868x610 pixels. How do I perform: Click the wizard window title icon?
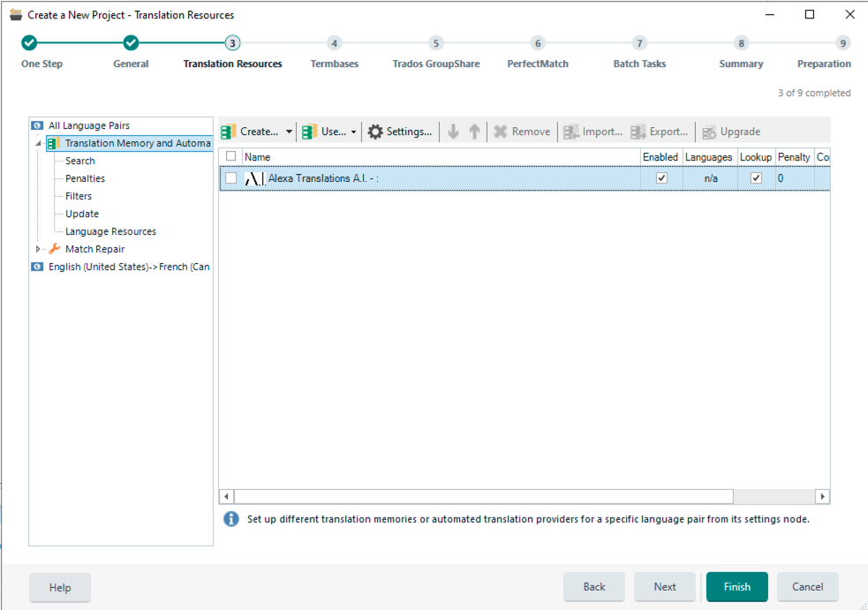click(x=16, y=15)
